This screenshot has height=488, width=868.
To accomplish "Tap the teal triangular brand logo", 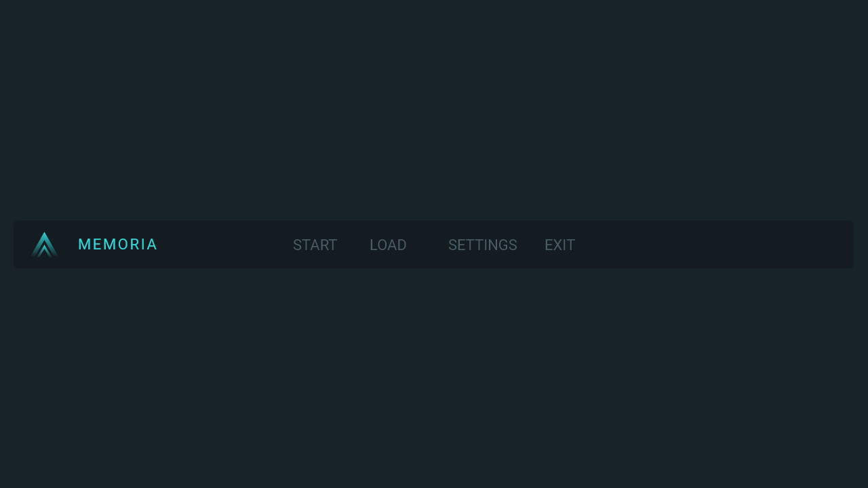I will tap(44, 245).
